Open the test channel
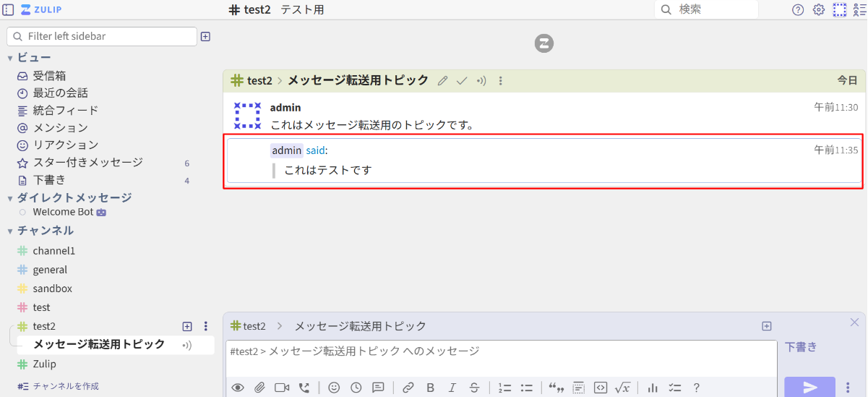Screen dimensions: 868x397 [x=41, y=307]
